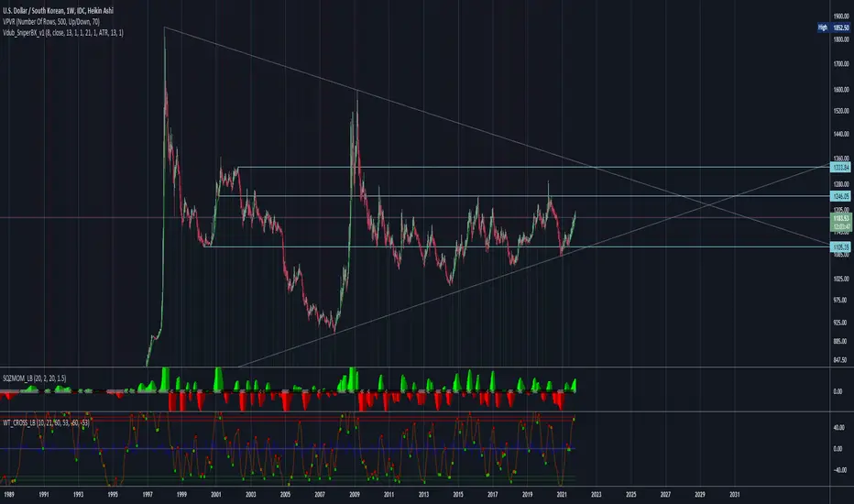Click the 1993 label on time axis
This screenshot has height=504, width=854.
pyautogui.click(x=78, y=495)
